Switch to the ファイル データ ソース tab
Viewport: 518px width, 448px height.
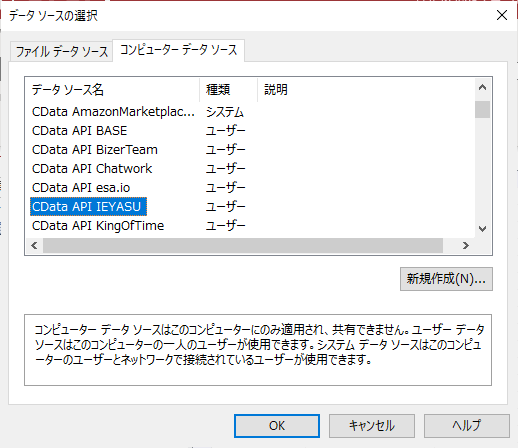62,52
